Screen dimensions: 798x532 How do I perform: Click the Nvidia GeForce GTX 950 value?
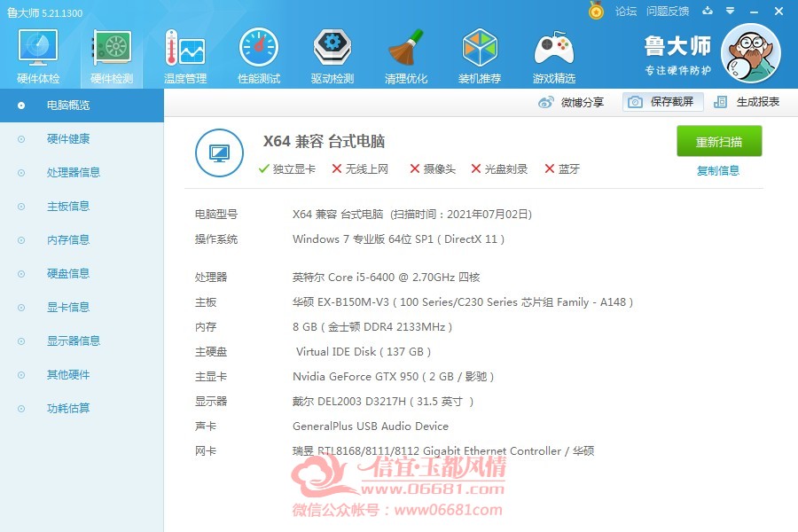tap(393, 377)
